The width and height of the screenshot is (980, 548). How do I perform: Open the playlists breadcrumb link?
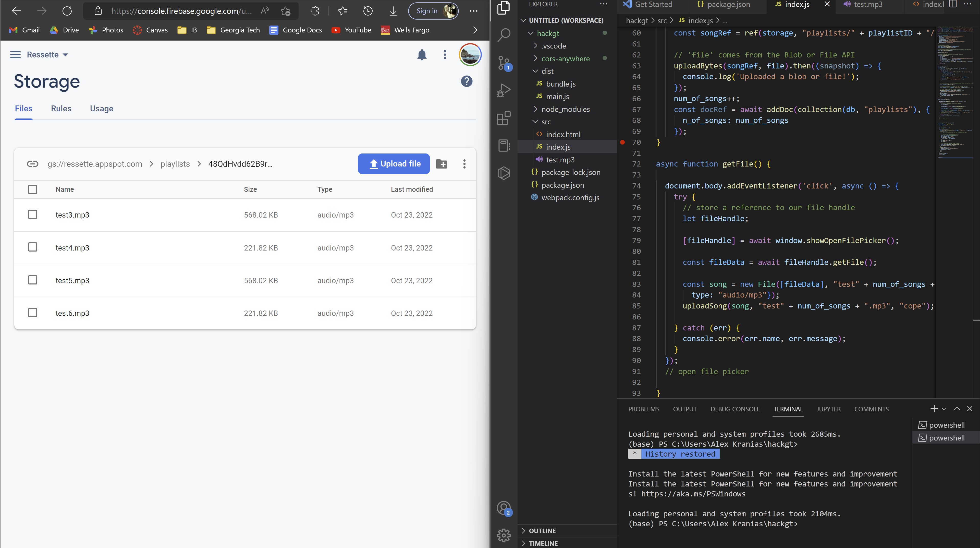[x=175, y=164]
